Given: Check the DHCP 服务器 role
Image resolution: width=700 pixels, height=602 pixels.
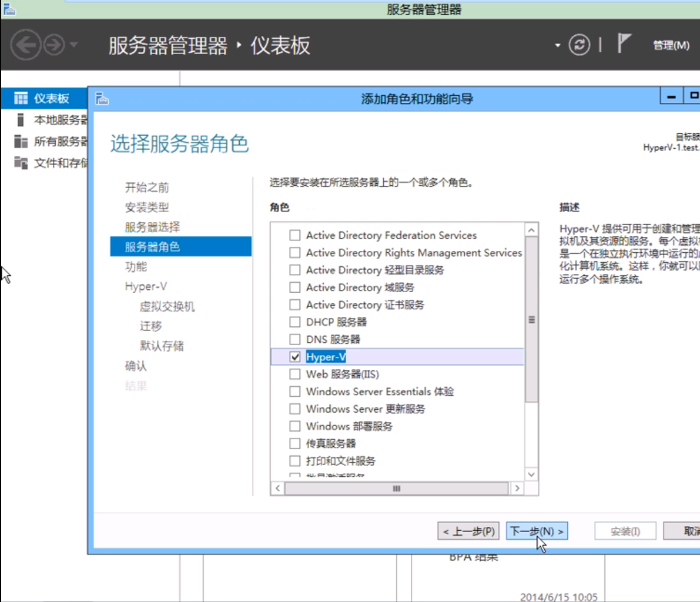Looking at the screenshot, I should click(294, 322).
